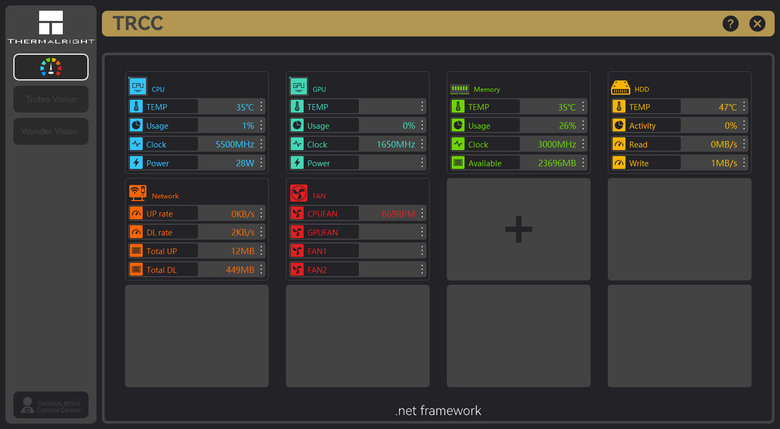
Task: Switch to Wonder Vision tab
Action: pyautogui.click(x=51, y=131)
